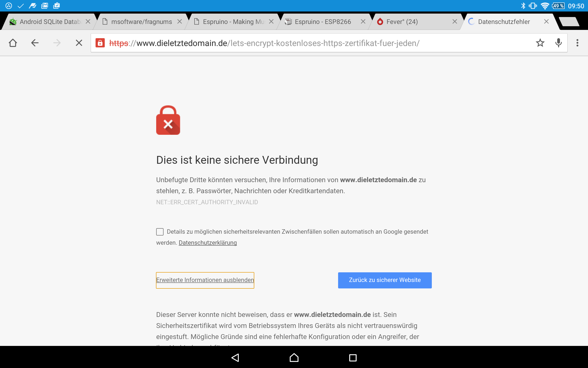Close the Espruino - ESP8266 tab
Viewport: 588px width, 368px height.
coord(363,22)
